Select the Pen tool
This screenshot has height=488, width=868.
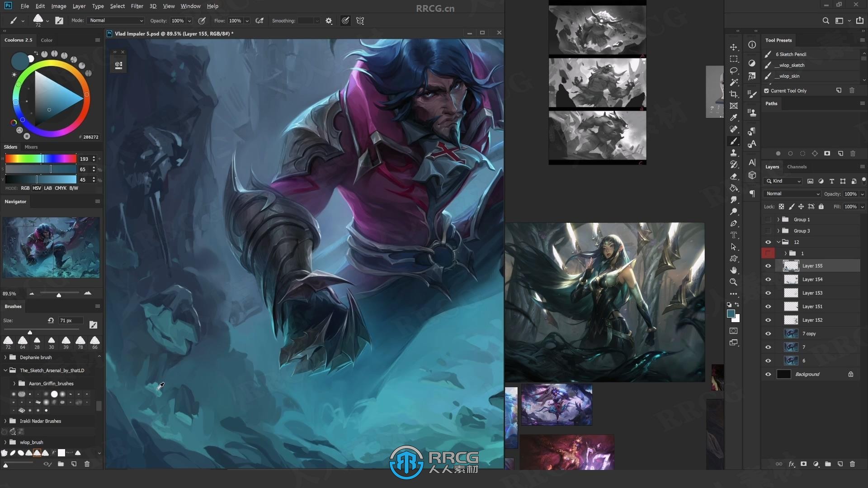[734, 224]
